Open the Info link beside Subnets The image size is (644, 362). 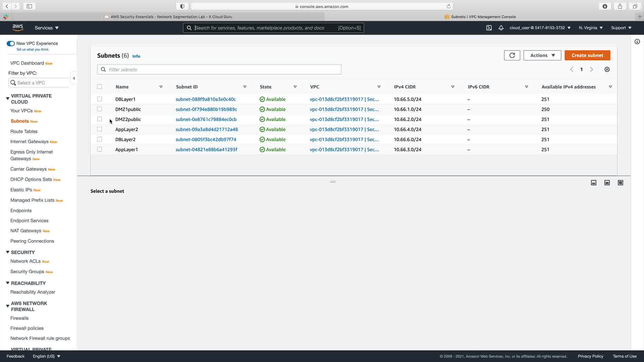click(x=136, y=56)
